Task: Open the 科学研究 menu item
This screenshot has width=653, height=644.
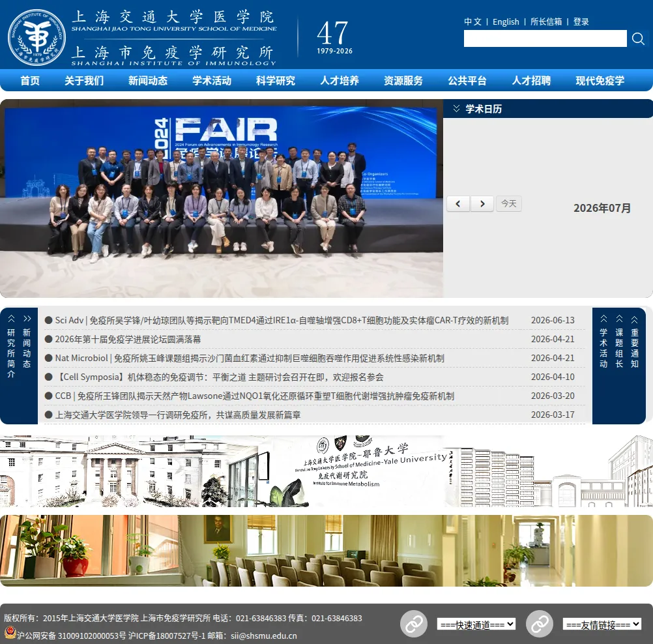Action: [x=275, y=80]
